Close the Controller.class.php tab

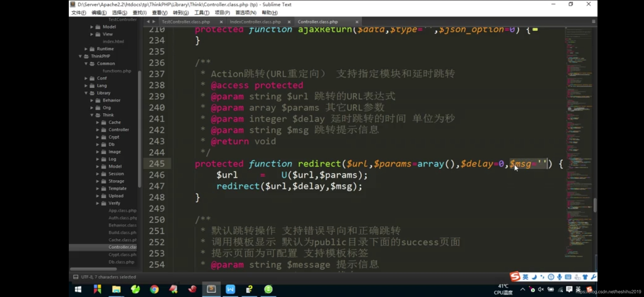(x=357, y=22)
